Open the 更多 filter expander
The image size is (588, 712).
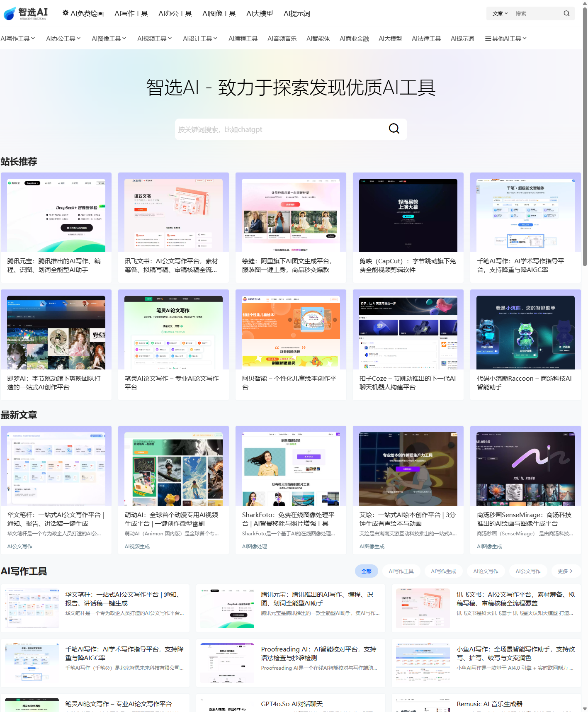pyautogui.click(x=565, y=571)
